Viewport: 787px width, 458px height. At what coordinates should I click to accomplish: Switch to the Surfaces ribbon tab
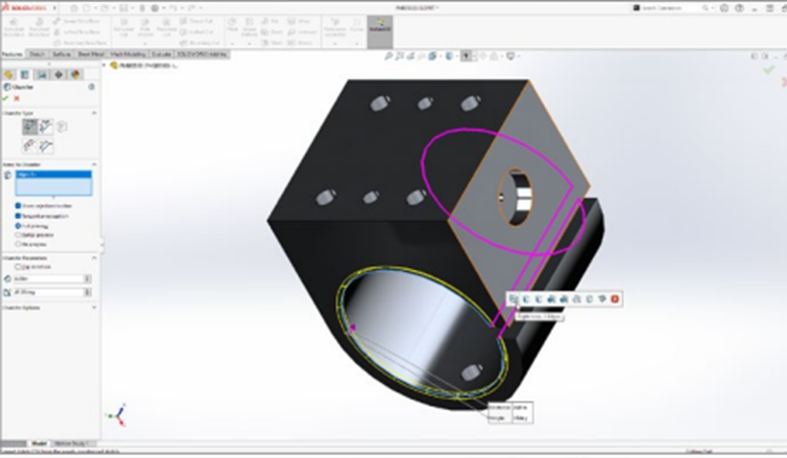click(x=62, y=54)
